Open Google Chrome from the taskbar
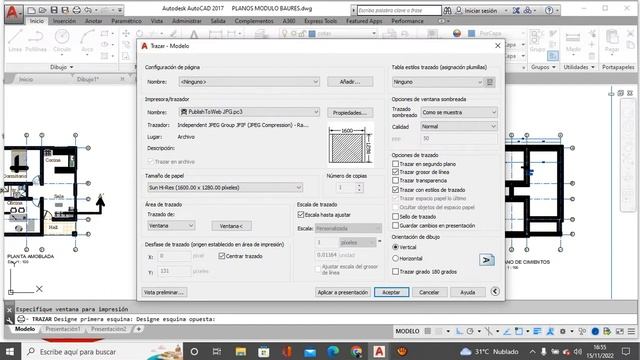640x360 pixels. coord(356,351)
